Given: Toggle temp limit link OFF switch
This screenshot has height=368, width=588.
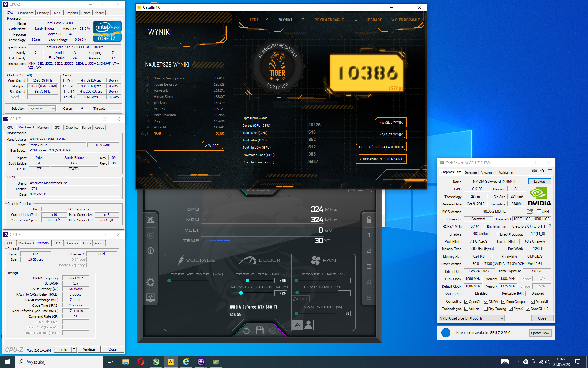Looking at the screenshot, I should [x=301, y=299].
